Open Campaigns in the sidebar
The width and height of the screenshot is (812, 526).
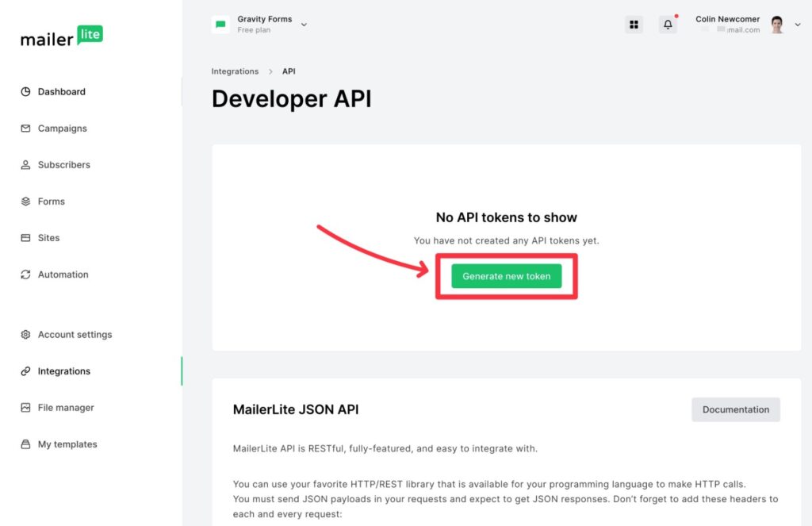(x=62, y=129)
